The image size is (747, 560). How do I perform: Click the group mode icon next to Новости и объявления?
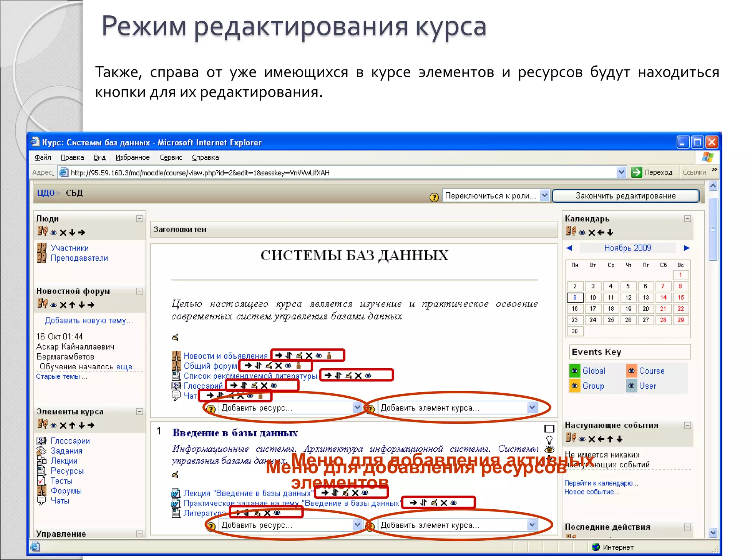pos(329,355)
